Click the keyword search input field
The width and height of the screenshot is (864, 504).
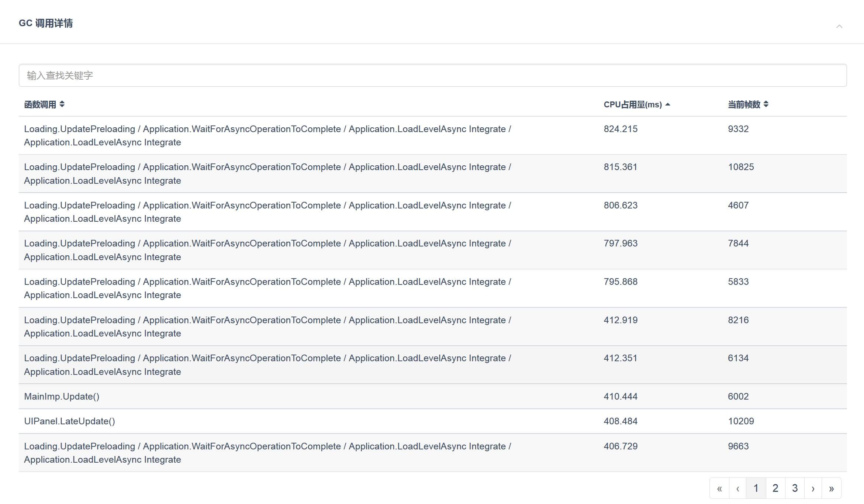pos(432,75)
